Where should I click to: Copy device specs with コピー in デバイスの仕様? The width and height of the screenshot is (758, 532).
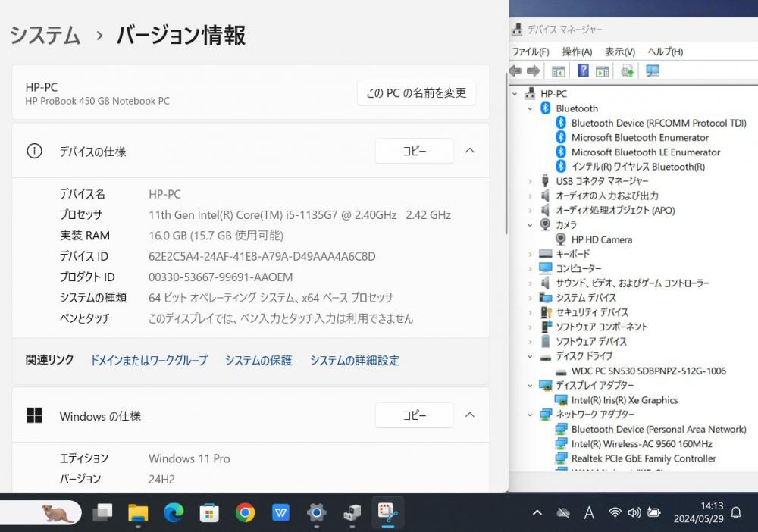pos(415,151)
